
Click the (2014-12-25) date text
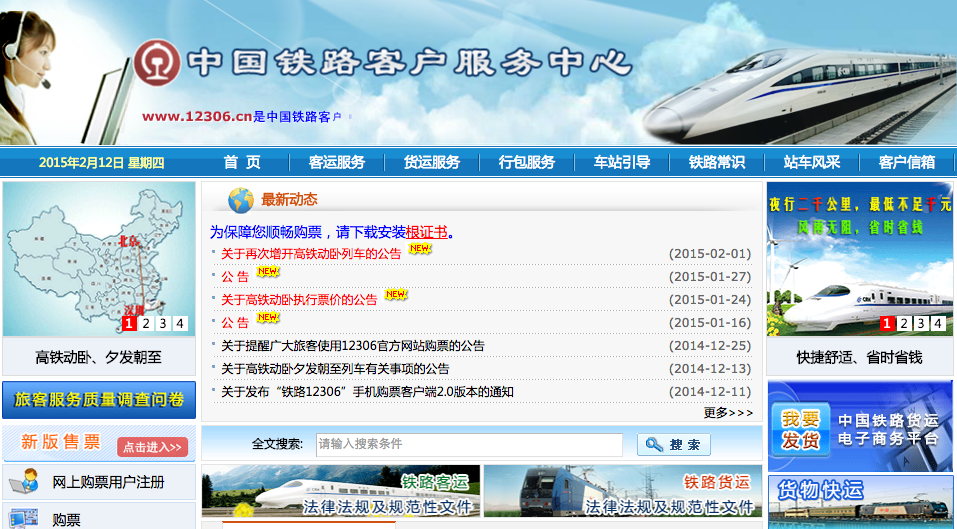[710, 346]
